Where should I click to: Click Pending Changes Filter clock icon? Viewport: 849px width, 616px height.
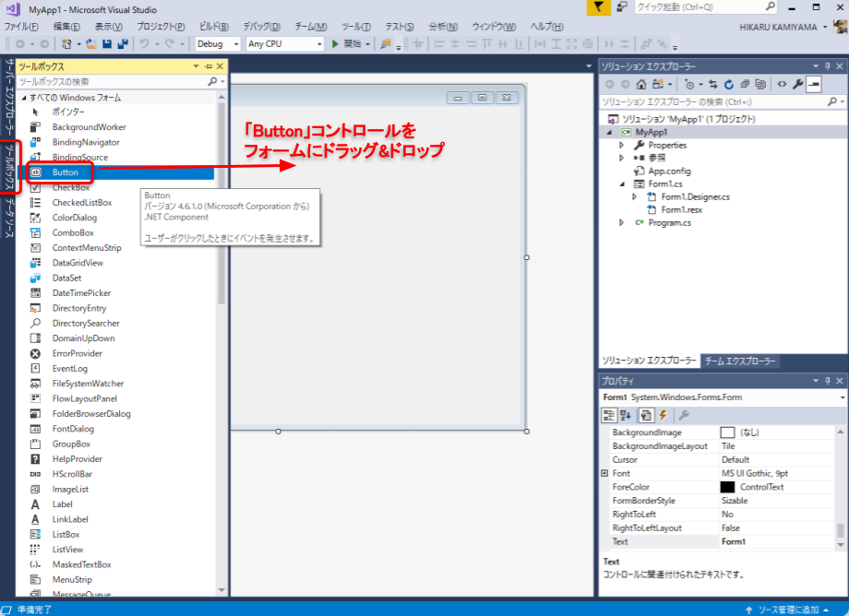point(689,84)
